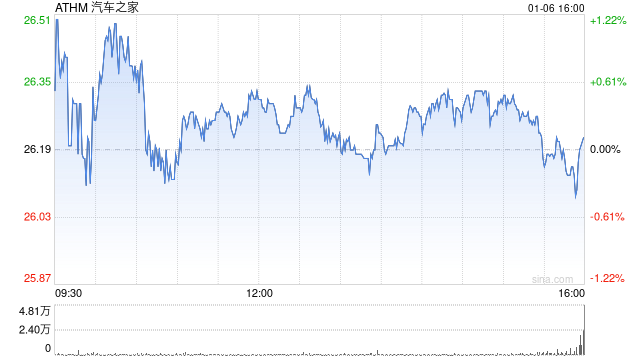640x360 pixels.
Task: Select the 26.19 price axis label
Action: point(37,149)
